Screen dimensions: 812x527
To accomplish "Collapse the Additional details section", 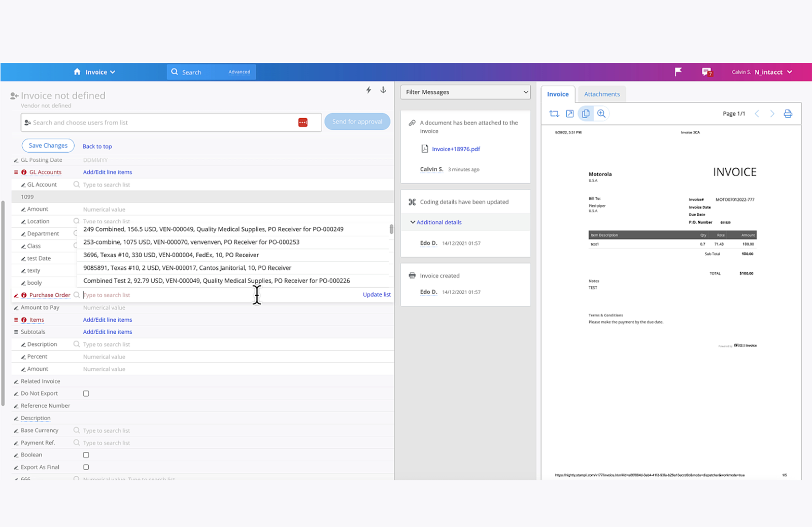I will pos(436,222).
